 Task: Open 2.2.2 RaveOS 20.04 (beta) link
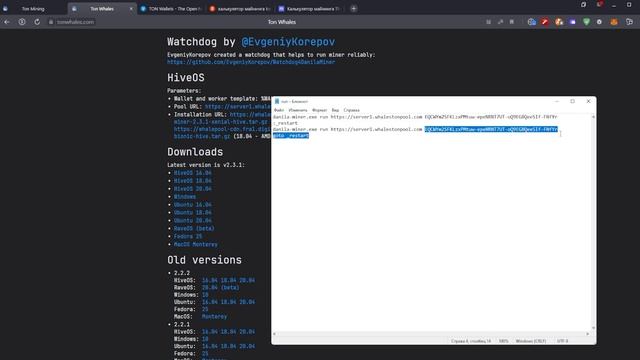pyautogui.click(x=220, y=288)
